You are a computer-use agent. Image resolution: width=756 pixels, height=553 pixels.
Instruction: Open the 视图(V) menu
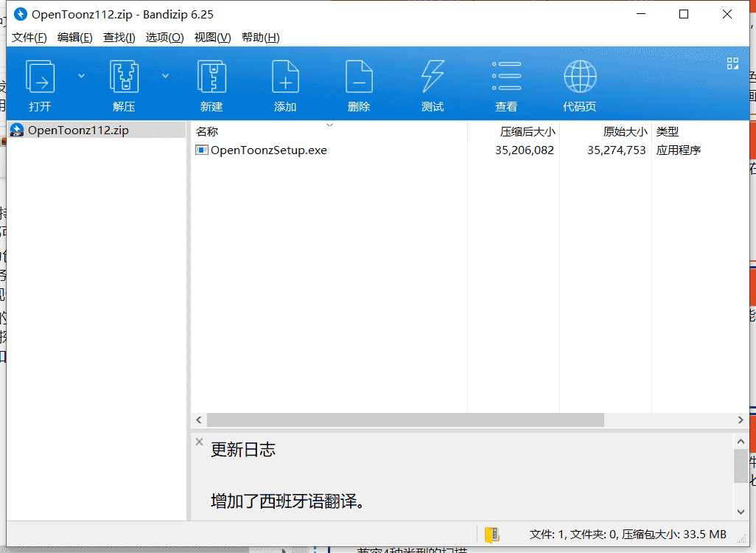tap(213, 37)
